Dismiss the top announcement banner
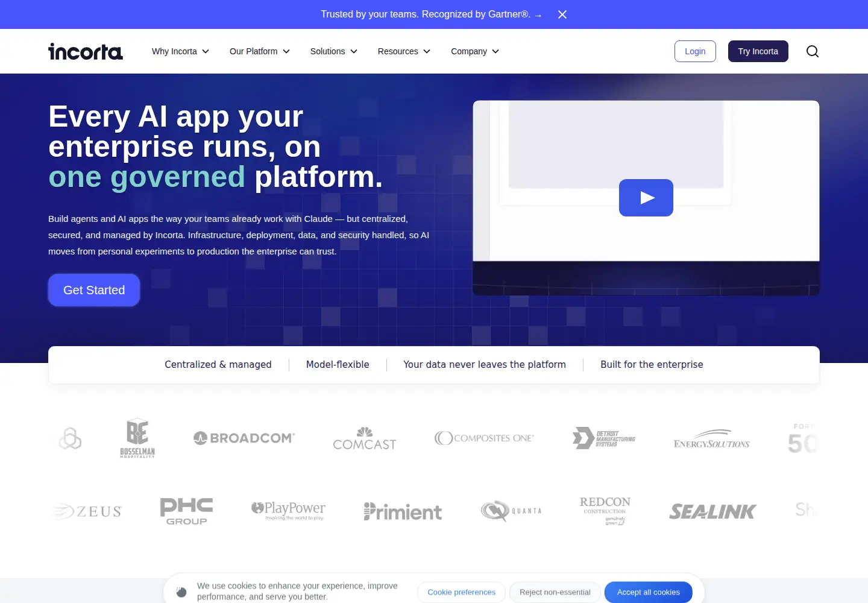Viewport: 868px width, 603px height. tap(562, 14)
